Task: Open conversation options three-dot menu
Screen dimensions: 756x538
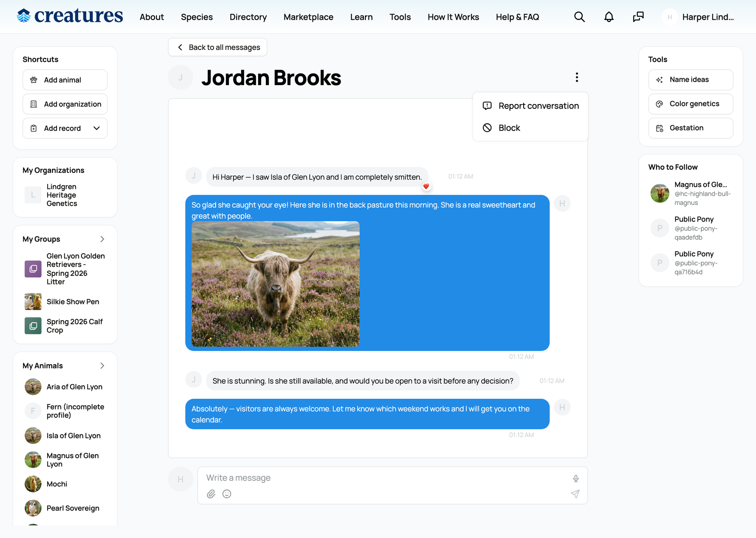Action: pos(577,77)
